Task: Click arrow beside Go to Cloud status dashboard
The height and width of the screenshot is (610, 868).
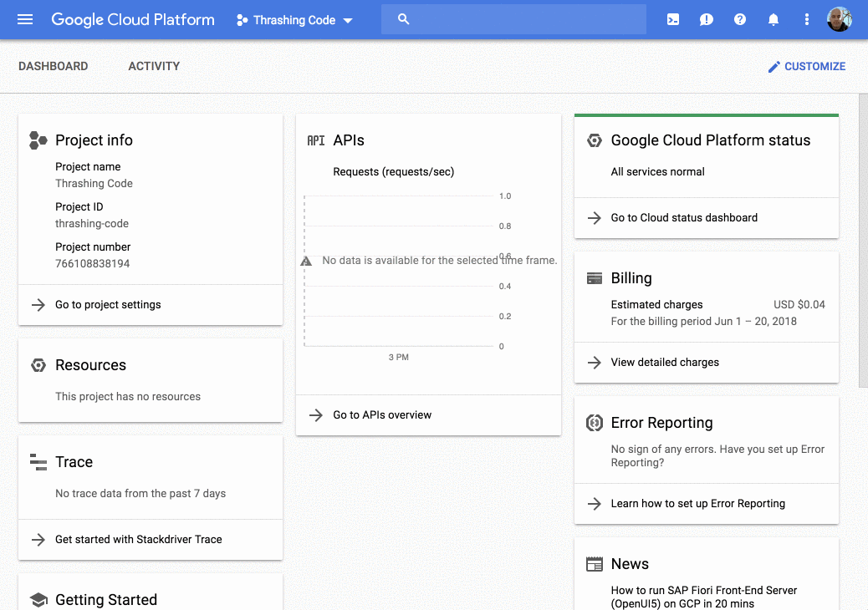Action: [595, 218]
